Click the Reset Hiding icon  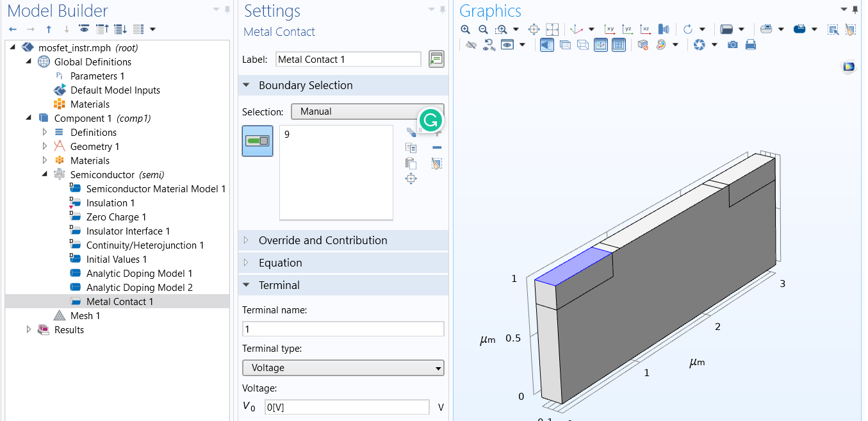click(x=489, y=45)
